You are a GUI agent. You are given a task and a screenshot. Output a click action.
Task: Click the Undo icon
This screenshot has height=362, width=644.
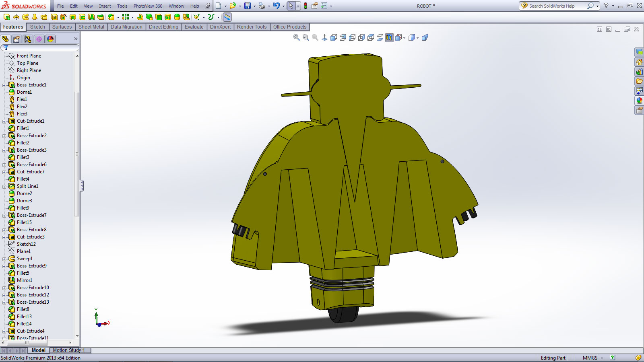276,6
